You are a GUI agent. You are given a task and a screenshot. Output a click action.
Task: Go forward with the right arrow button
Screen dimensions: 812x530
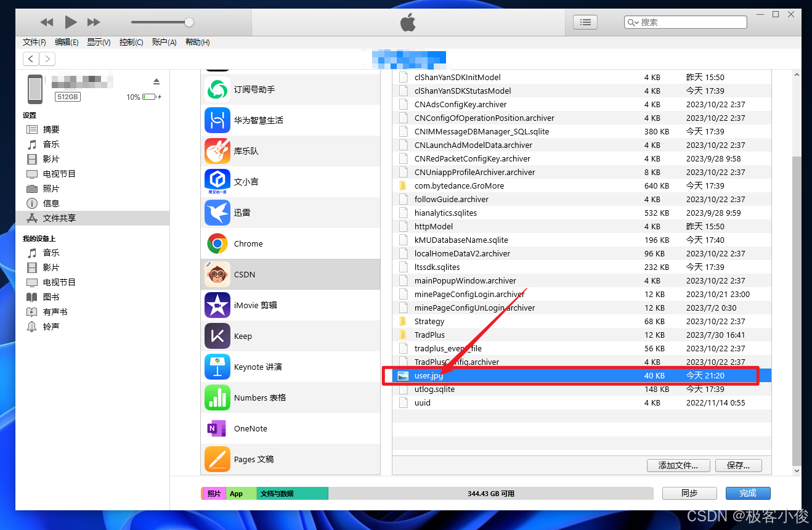[x=47, y=59]
